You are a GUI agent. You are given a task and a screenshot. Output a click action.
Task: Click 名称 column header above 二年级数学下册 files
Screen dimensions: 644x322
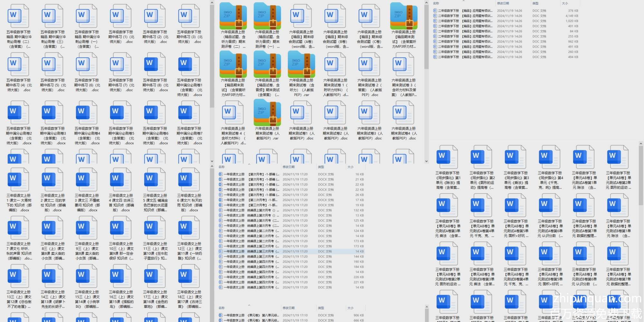coord(436,3)
